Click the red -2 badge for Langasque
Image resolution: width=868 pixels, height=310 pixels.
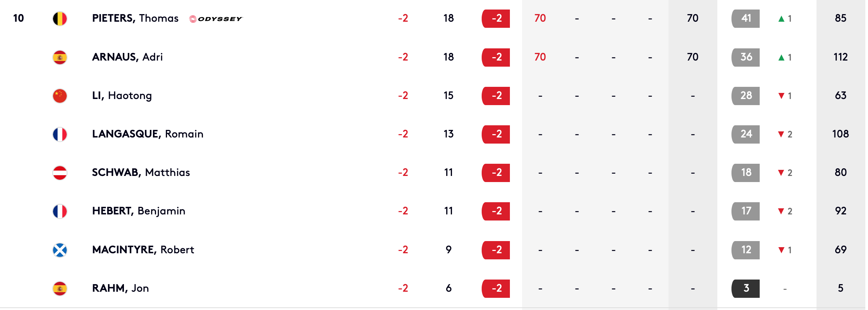496,134
